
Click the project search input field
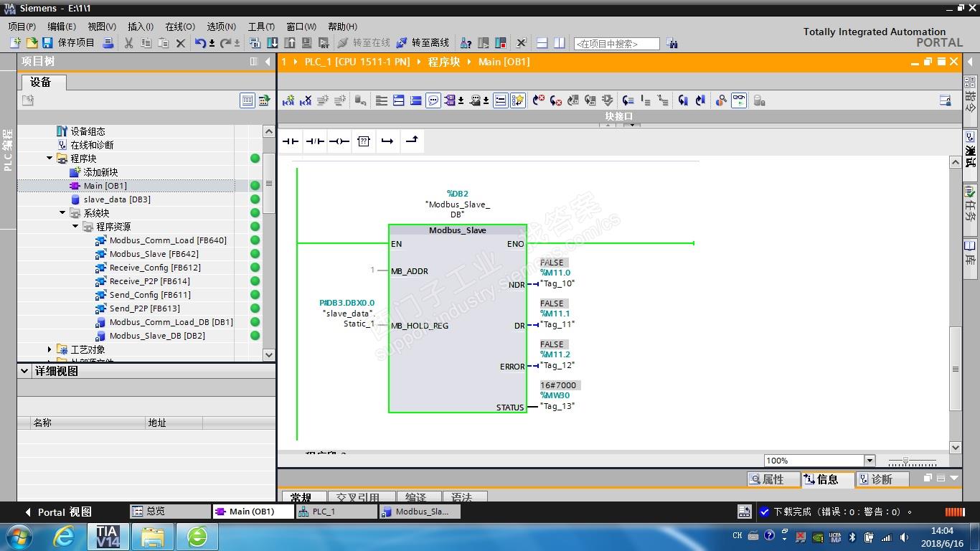click(x=616, y=44)
